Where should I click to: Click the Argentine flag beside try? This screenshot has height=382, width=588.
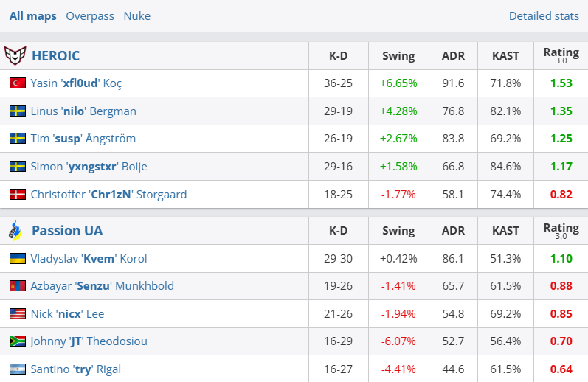click(18, 369)
